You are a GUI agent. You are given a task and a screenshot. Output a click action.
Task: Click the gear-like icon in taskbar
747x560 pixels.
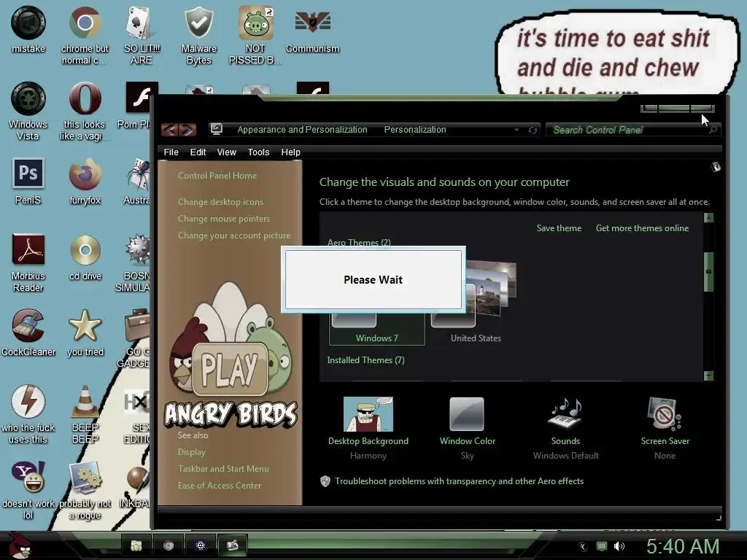coord(200,545)
